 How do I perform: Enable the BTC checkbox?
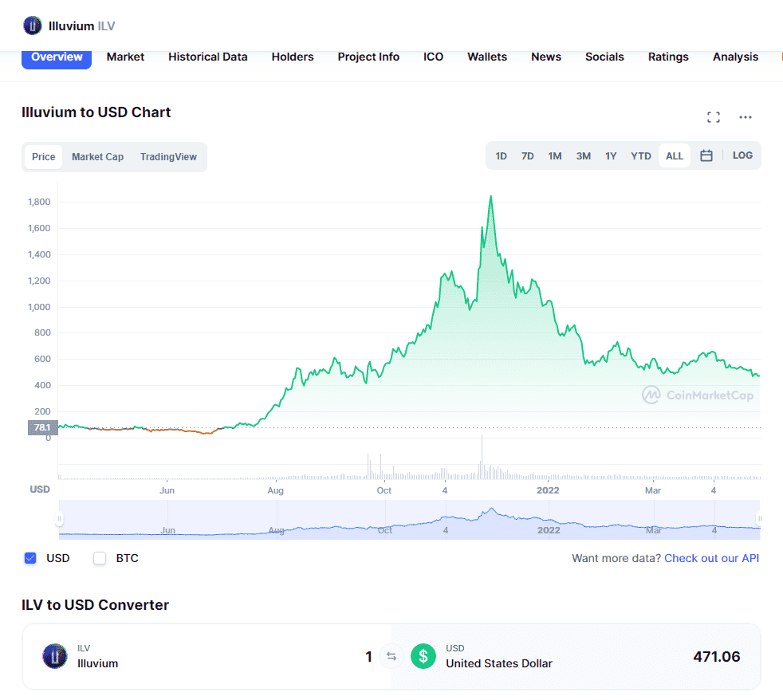(100, 558)
